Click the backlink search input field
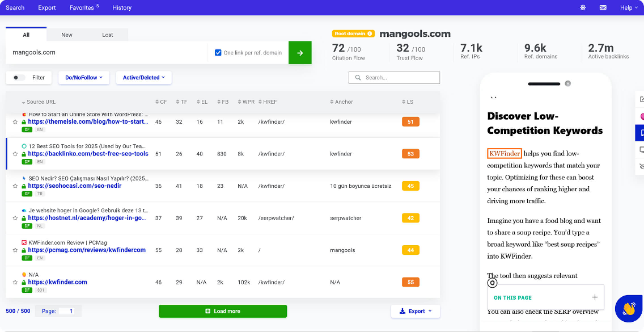This screenshot has height=332, width=644. point(399,78)
